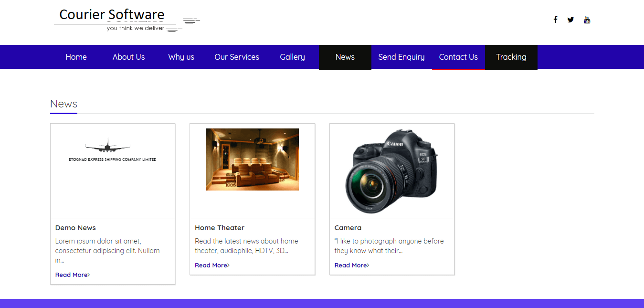
Task: Open the Tracking page
Action: pyautogui.click(x=511, y=57)
